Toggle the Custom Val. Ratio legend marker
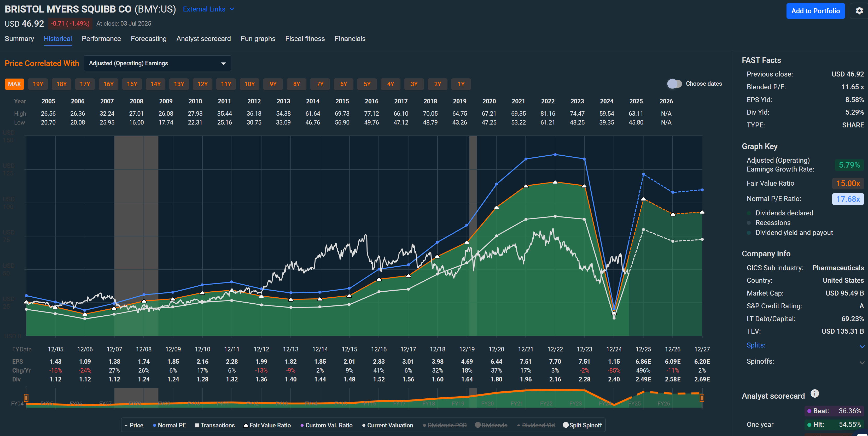The height and width of the screenshot is (436, 868). pyautogui.click(x=302, y=425)
